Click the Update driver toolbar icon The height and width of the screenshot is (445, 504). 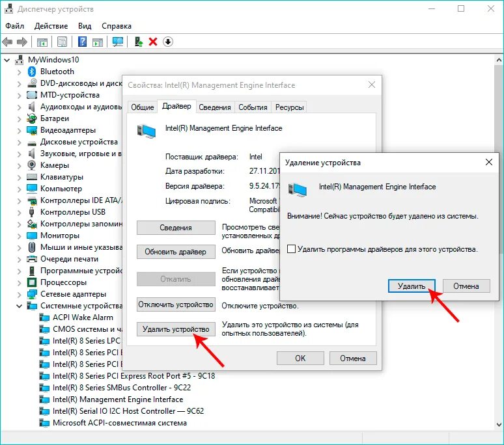click(x=139, y=42)
